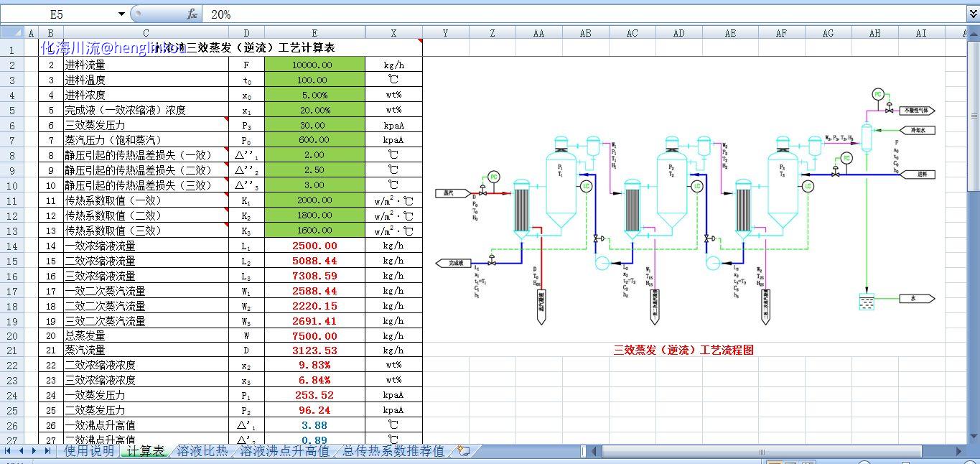
Task: Open the Name Box dropdown arrow
Action: pyautogui.click(x=121, y=14)
